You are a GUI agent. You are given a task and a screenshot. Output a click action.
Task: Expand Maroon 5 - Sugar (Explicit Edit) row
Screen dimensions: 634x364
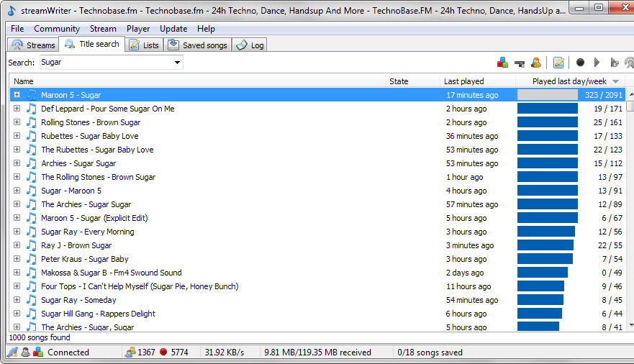(x=17, y=218)
